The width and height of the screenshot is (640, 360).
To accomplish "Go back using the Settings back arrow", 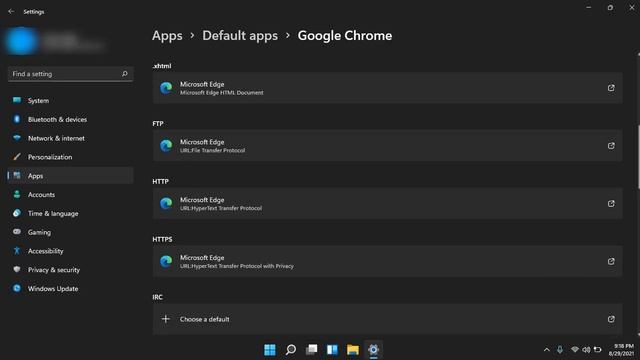I will pos(11,11).
